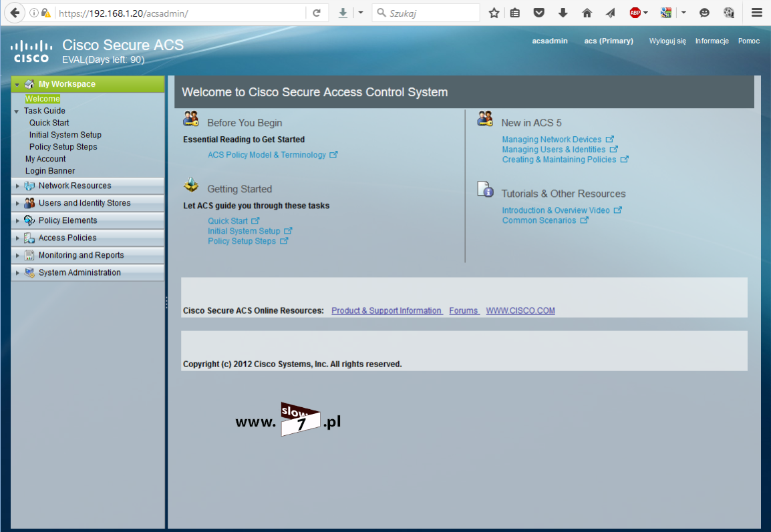Screen dimensions: 771x532
Task: Click the acs (Primary) text in the header
Action: (x=609, y=41)
